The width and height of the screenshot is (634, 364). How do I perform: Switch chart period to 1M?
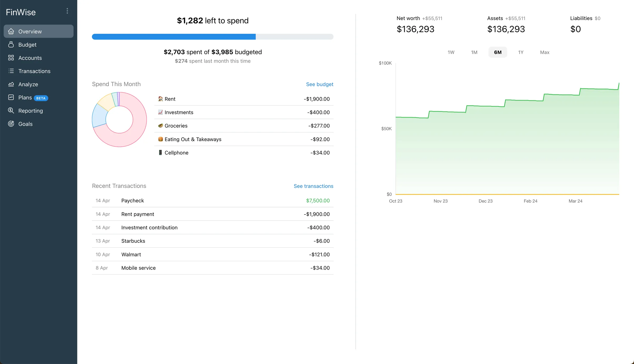pos(474,52)
